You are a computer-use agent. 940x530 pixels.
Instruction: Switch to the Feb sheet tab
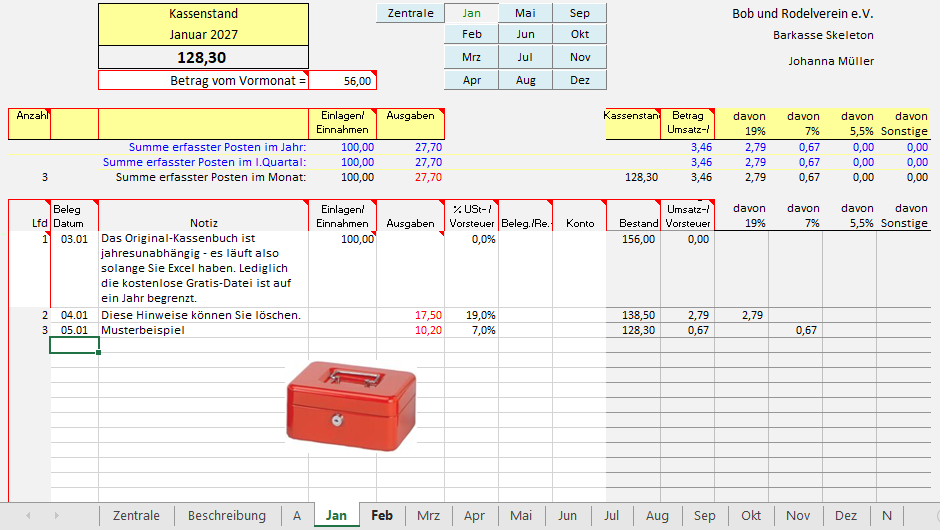(x=381, y=515)
